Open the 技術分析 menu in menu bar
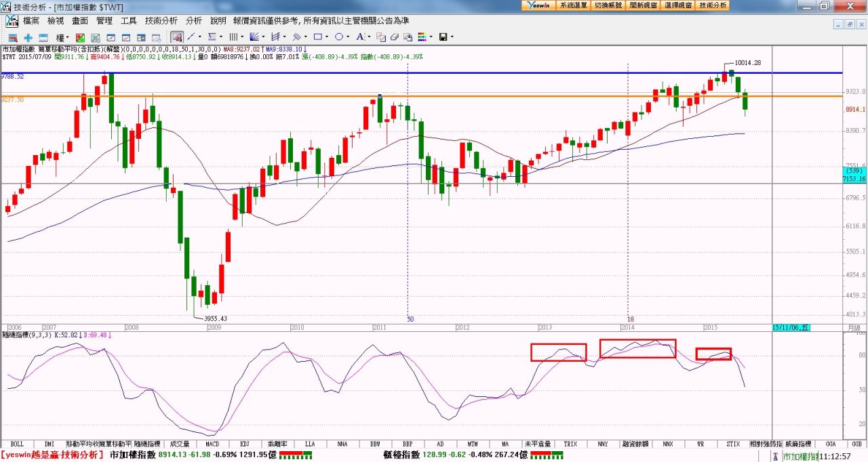 [x=161, y=21]
